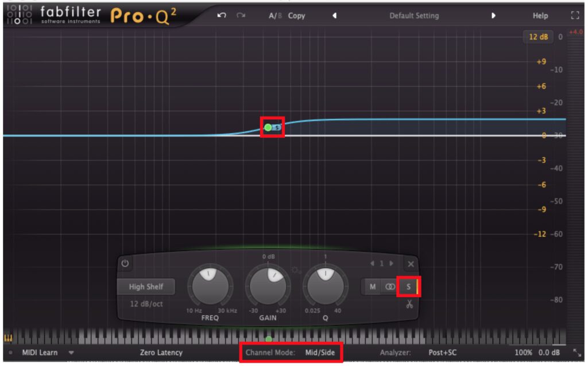Click the 0 dB value above GAIN knob
This screenshot has height=366, width=588.
[x=269, y=256]
